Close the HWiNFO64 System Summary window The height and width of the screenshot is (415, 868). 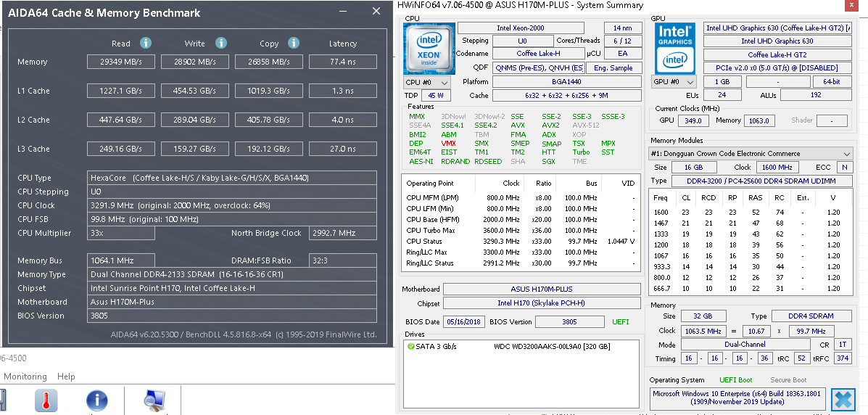(x=853, y=6)
